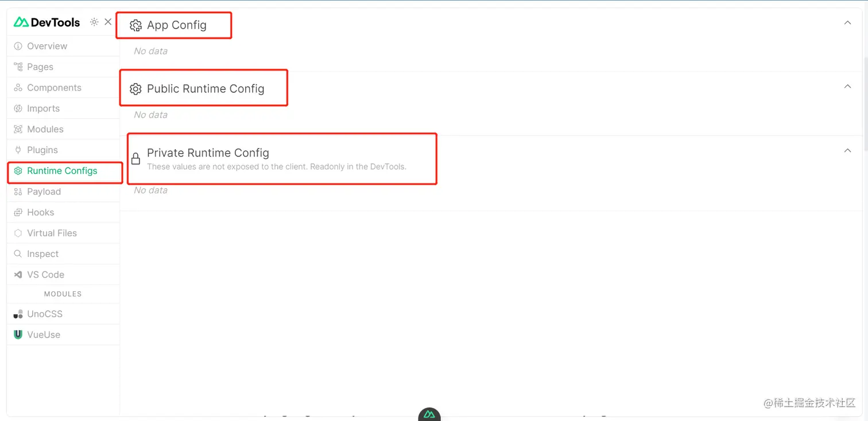Screen dimensions: 868x421
Task: Click the MODULES sidebar section label
Action: (x=63, y=294)
